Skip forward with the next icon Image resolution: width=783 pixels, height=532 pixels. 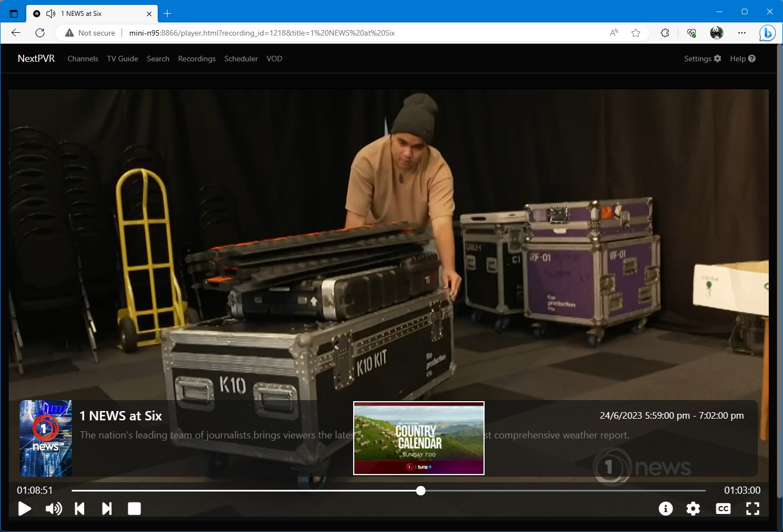click(x=107, y=509)
